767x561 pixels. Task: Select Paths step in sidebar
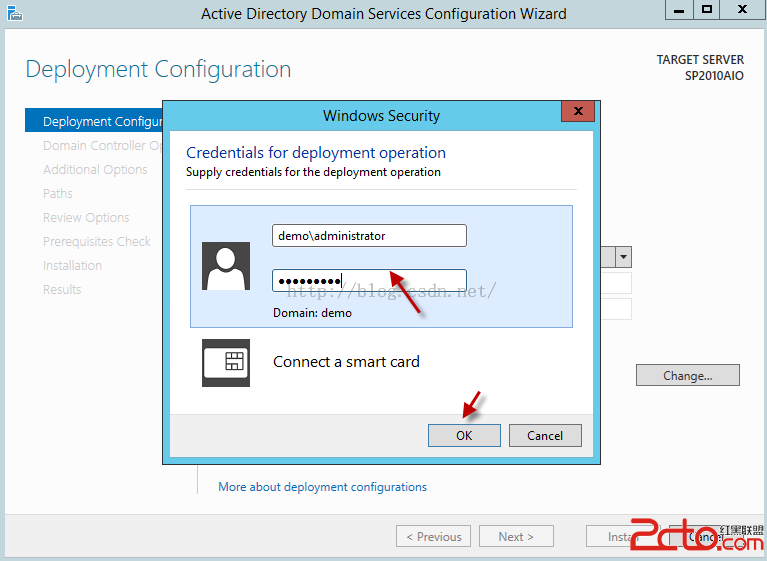tap(58, 193)
